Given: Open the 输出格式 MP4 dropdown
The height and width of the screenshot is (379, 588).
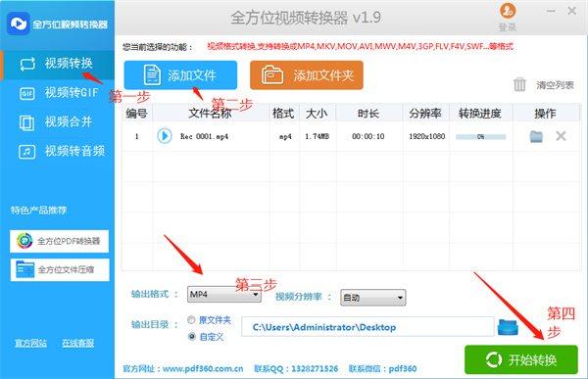Looking at the screenshot, I should point(223,295).
